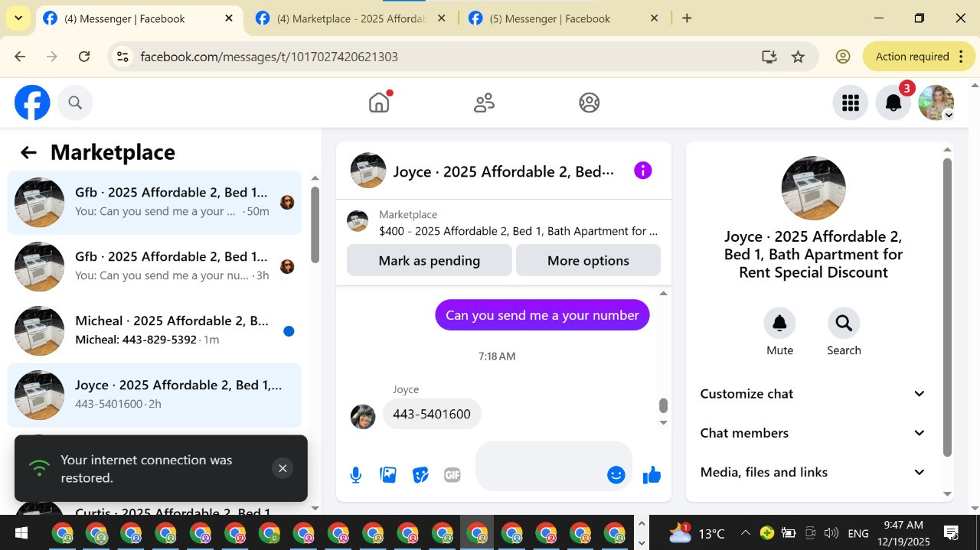980x550 pixels.
Task: Attach a photo using the image icon
Action: tap(388, 475)
